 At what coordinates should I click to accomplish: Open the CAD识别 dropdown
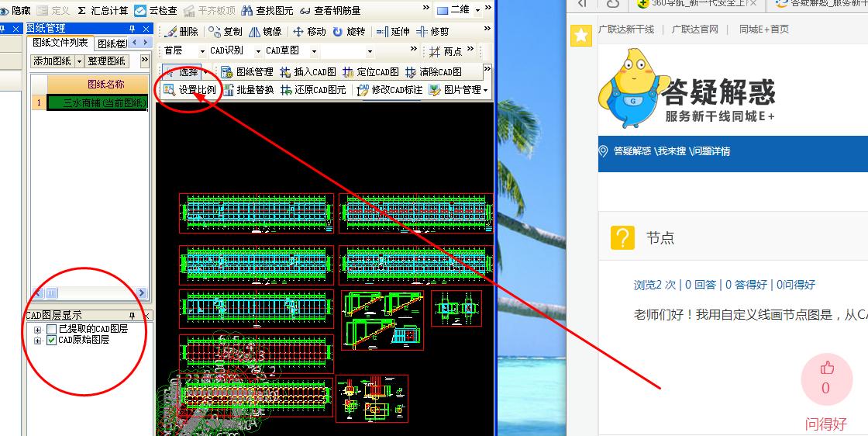pos(258,51)
